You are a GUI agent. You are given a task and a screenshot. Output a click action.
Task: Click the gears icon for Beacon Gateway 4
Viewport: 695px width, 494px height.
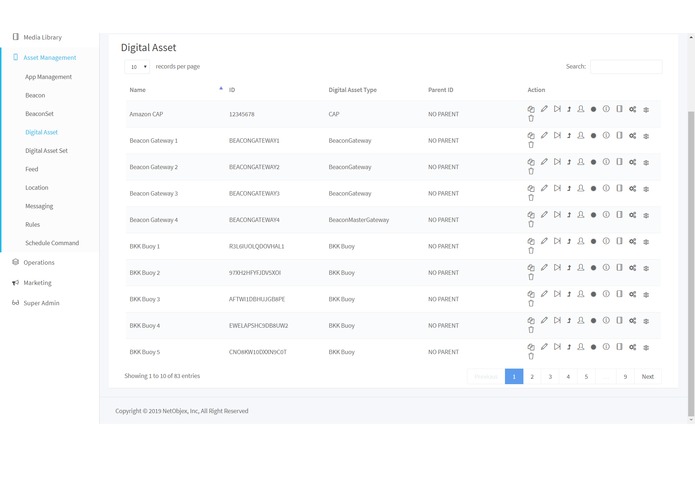(633, 215)
